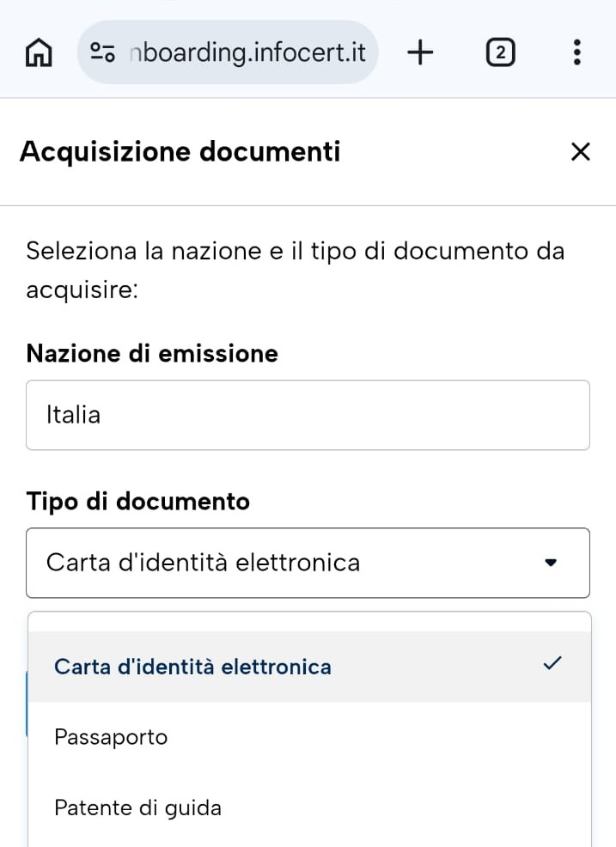Viewport: 616px width, 847px height.
Task: Click the Carta d'identità elettronica text in combo box
Action: (203, 563)
